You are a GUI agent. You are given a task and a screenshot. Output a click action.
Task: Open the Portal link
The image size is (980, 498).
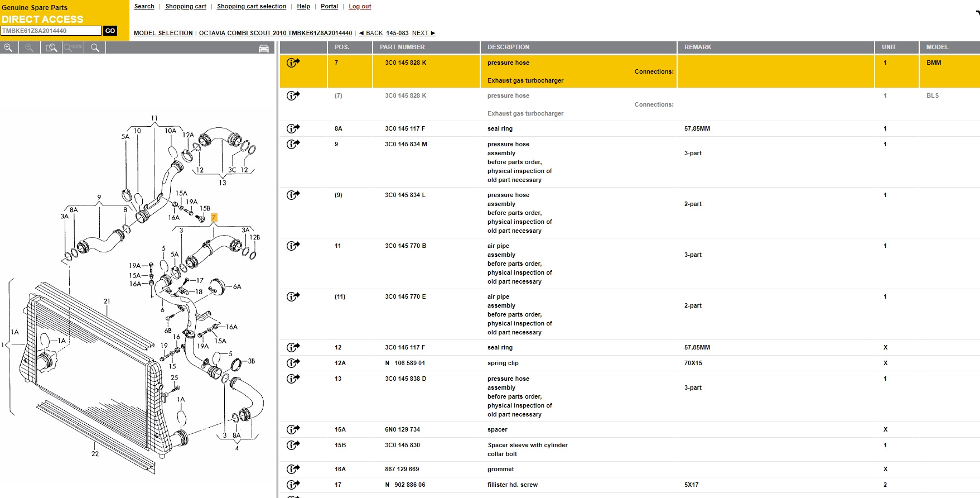329,7
